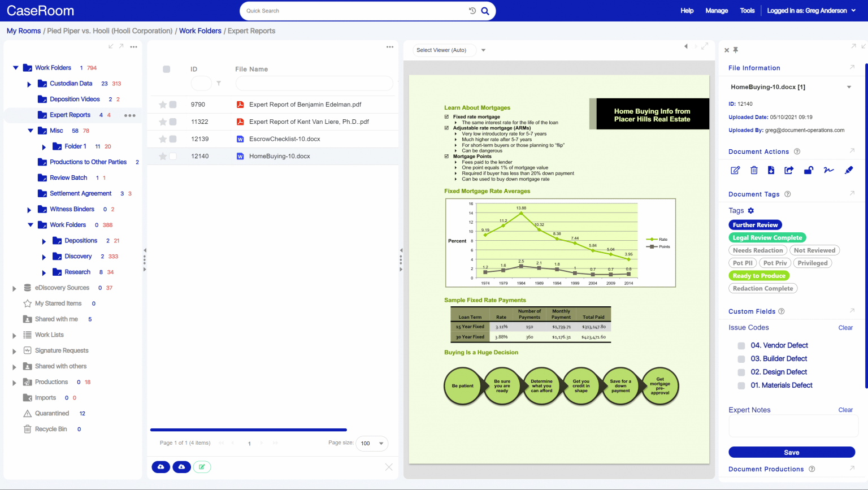Click the delete document trash icon
The height and width of the screenshot is (490, 868).
pos(754,170)
